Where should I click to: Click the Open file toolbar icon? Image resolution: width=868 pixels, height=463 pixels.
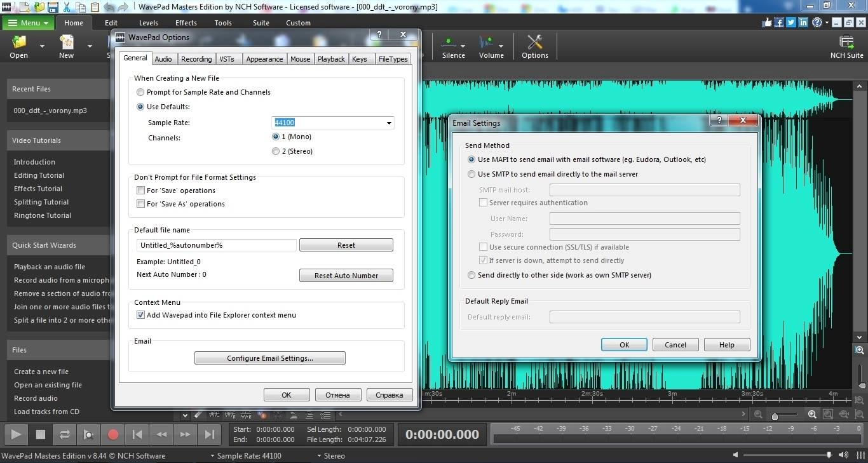19,43
